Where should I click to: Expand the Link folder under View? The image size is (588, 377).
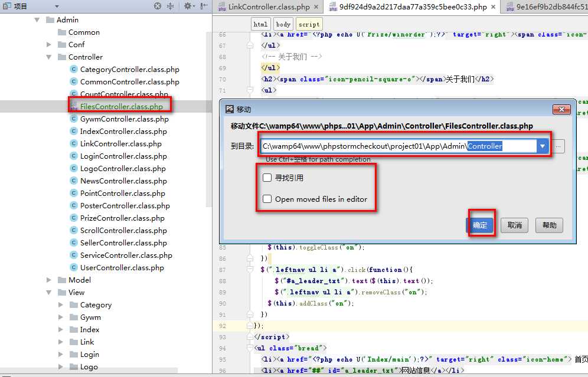click(x=61, y=342)
